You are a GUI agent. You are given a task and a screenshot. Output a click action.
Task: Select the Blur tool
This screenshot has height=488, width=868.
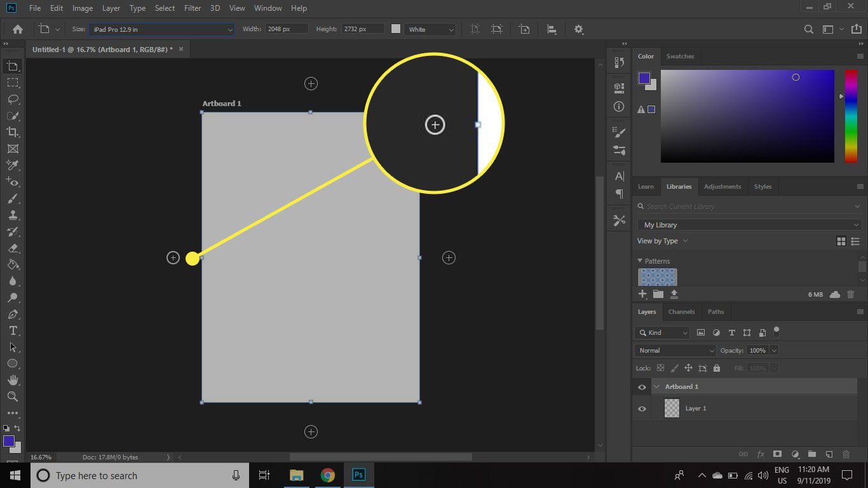[12, 281]
